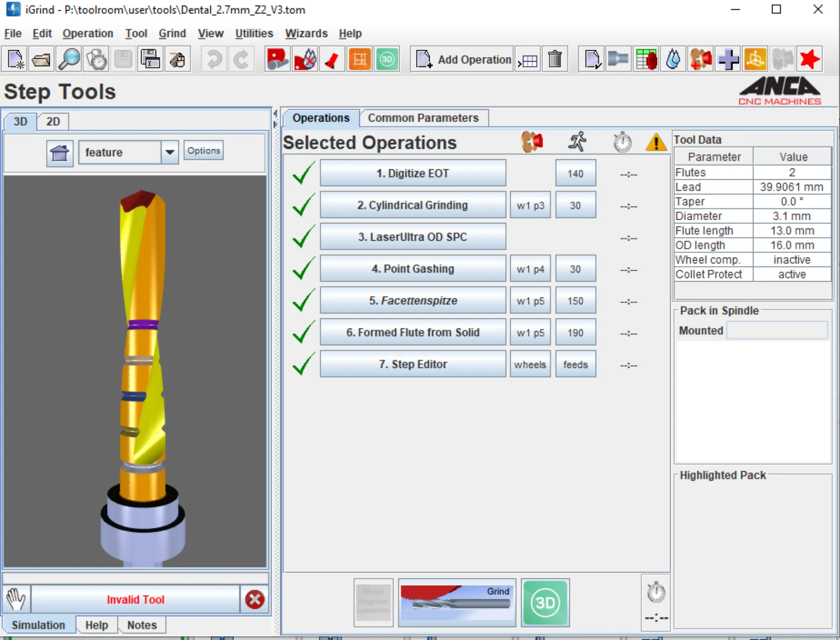
Task: Click the Save As disk icon
Action: 150,60
